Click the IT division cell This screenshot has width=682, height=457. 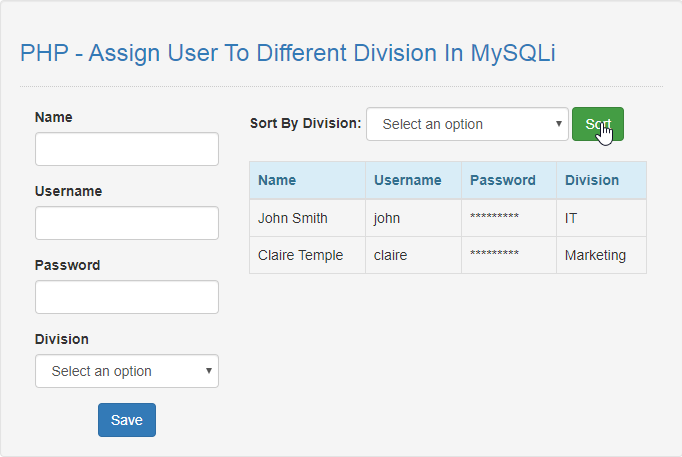[x=602, y=218]
